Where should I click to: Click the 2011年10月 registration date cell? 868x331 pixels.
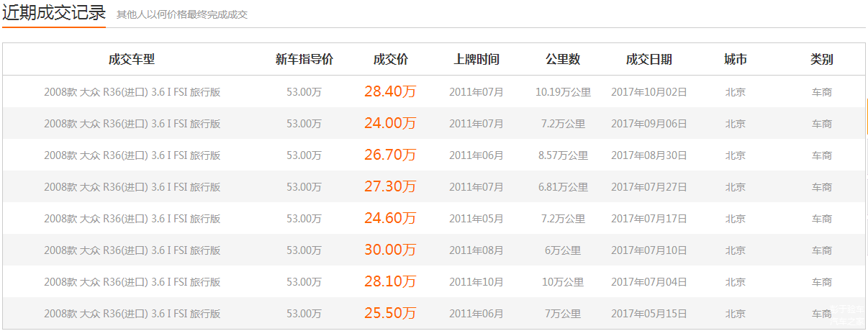tap(476, 282)
